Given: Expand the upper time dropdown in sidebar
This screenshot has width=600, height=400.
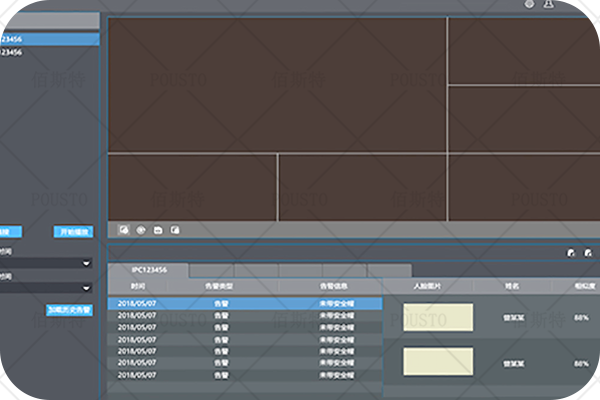Looking at the screenshot, I should click(x=88, y=263).
